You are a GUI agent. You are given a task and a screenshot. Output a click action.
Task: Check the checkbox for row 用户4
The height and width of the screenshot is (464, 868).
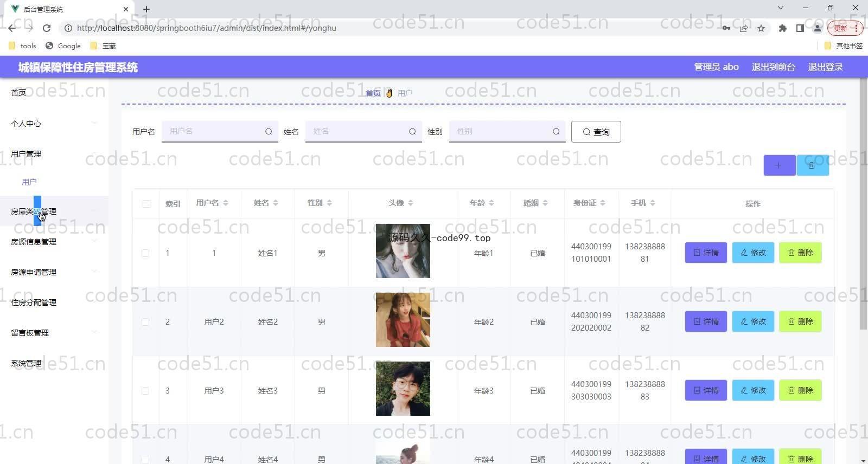click(145, 460)
